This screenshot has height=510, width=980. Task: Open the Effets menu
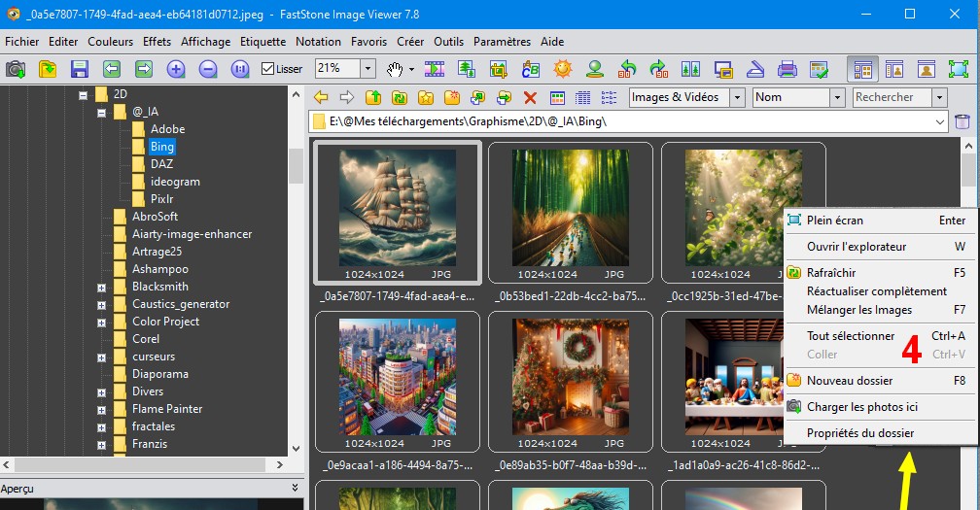157,42
